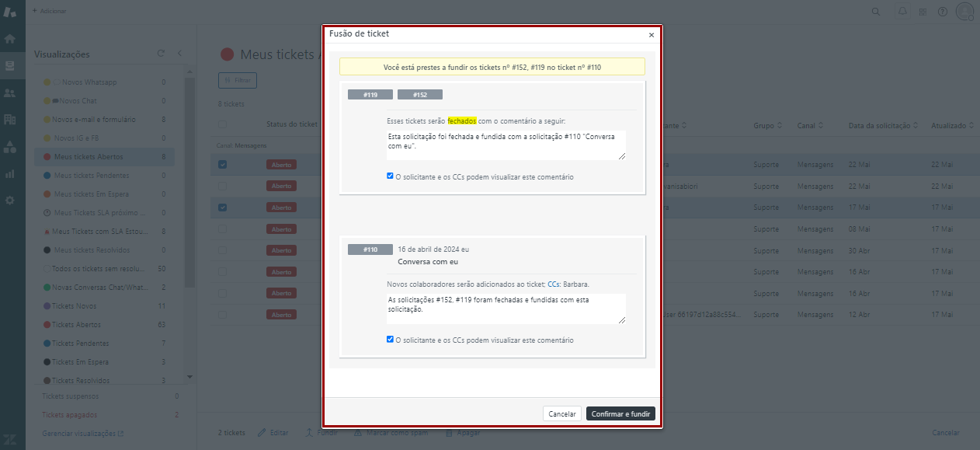Open the Views icon in sidebar
The image size is (980, 450).
[10, 65]
